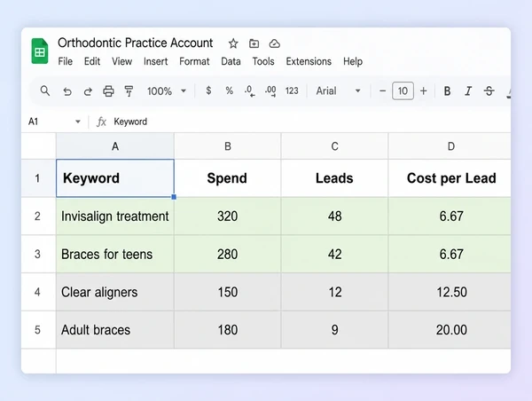The width and height of the screenshot is (532, 401).
Task: Select column B header
Action: click(228, 146)
